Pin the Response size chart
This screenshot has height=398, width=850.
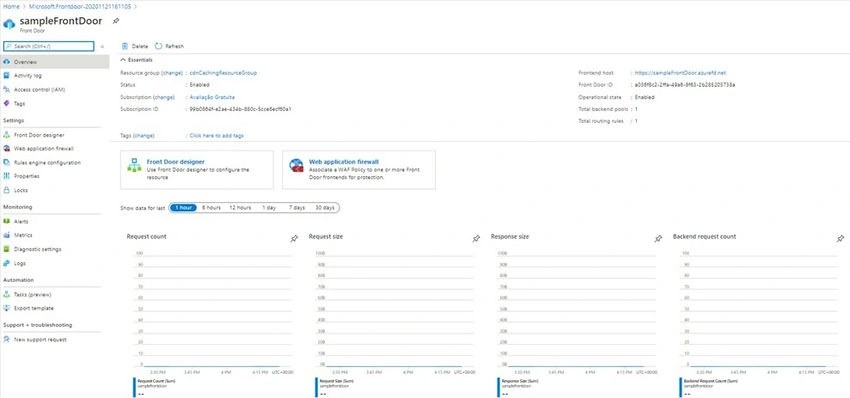point(658,239)
